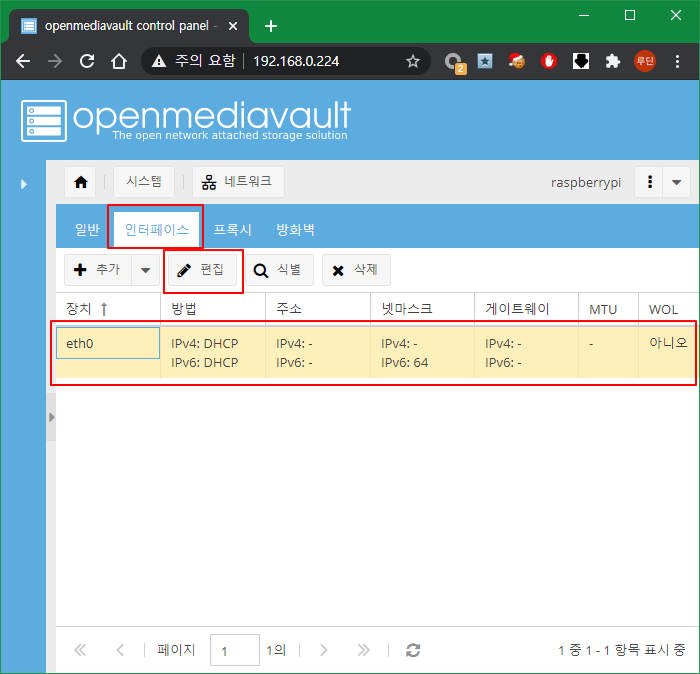Select the eth0 device cell
The image size is (700, 674).
[x=108, y=343]
